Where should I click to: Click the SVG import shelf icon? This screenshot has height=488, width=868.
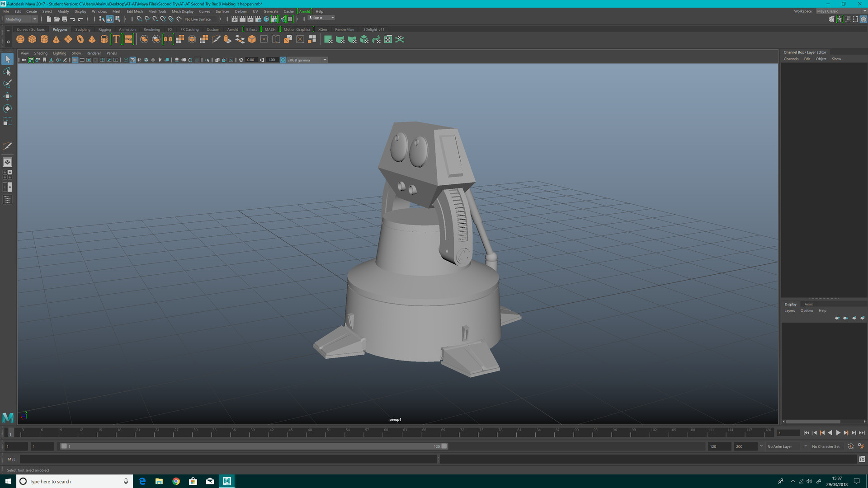128,40
